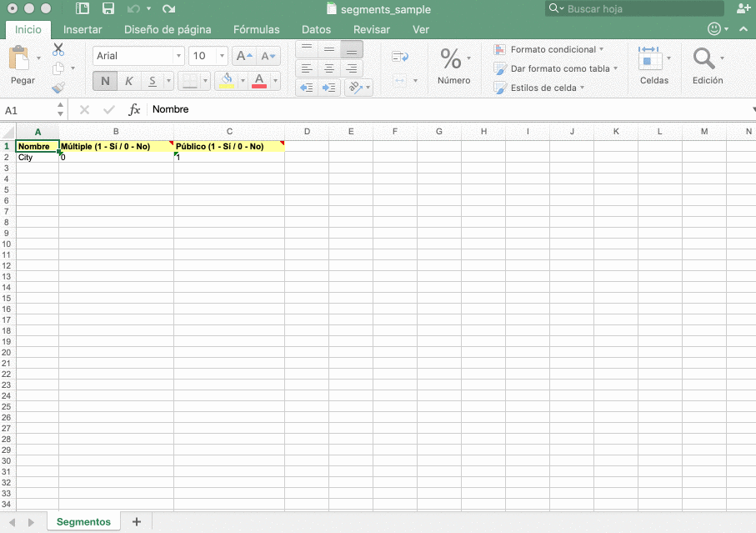Click the Decrease indent icon

tap(307, 88)
